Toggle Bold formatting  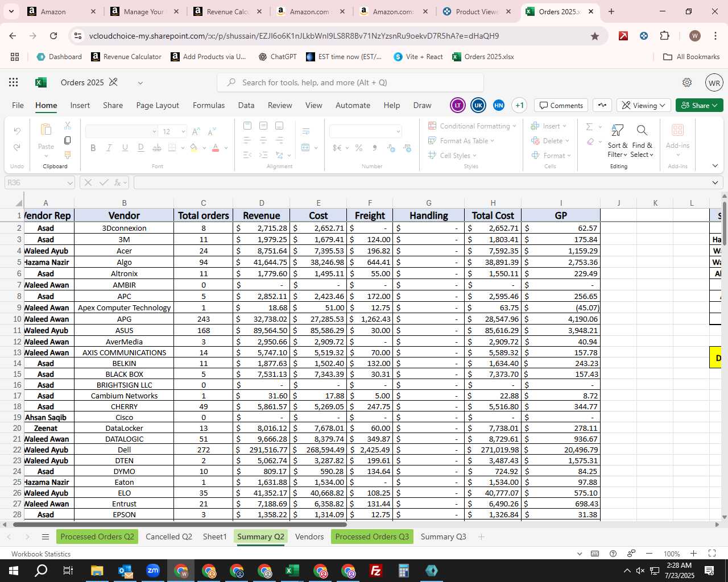pyautogui.click(x=93, y=148)
